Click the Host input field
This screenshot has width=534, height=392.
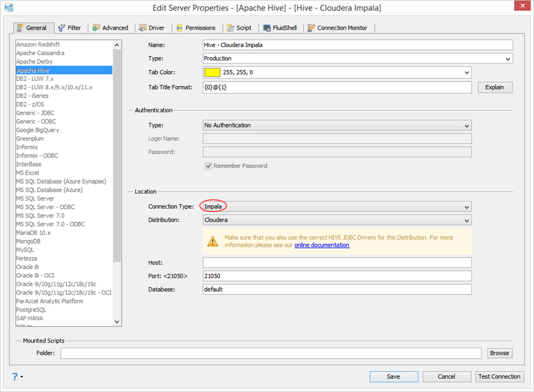pyautogui.click(x=337, y=262)
